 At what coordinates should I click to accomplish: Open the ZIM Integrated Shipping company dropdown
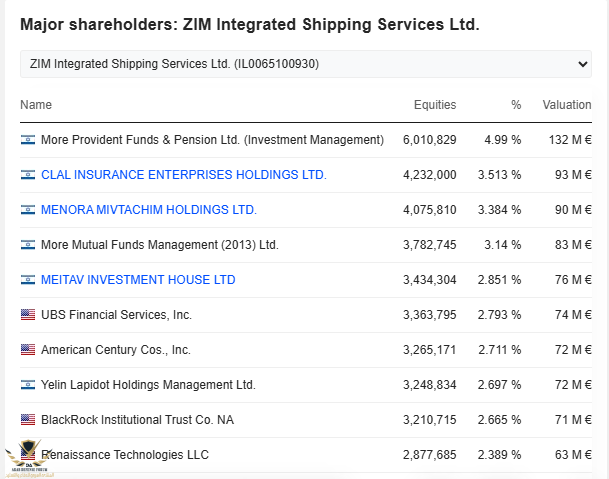306,64
